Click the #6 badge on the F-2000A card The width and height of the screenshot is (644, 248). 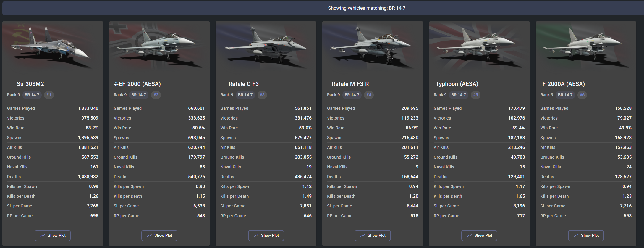click(582, 95)
